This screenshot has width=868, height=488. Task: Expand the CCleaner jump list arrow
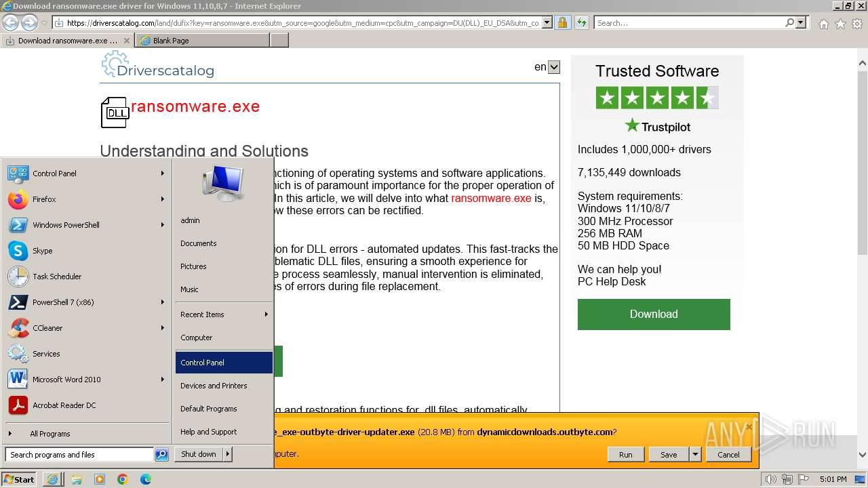tap(163, 328)
